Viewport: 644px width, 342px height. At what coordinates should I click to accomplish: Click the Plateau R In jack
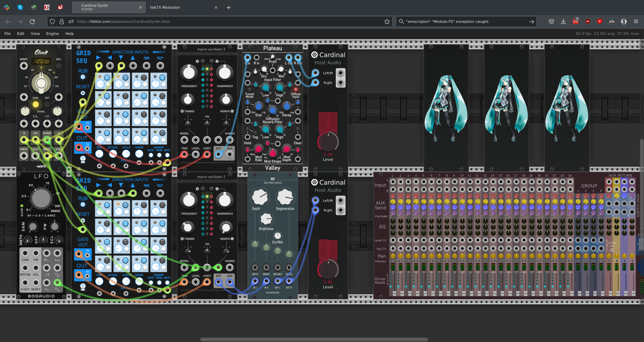[x=257, y=58]
